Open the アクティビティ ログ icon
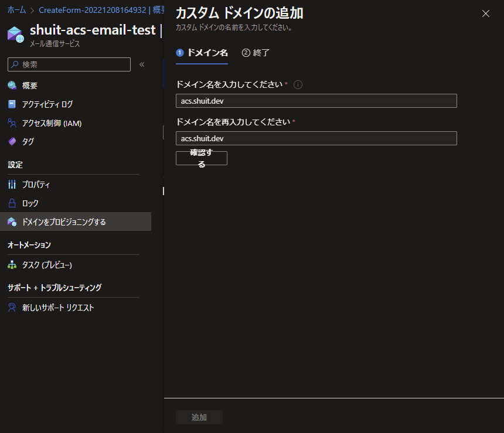Image resolution: width=504 pixels, height=433 pixels. 12,104
